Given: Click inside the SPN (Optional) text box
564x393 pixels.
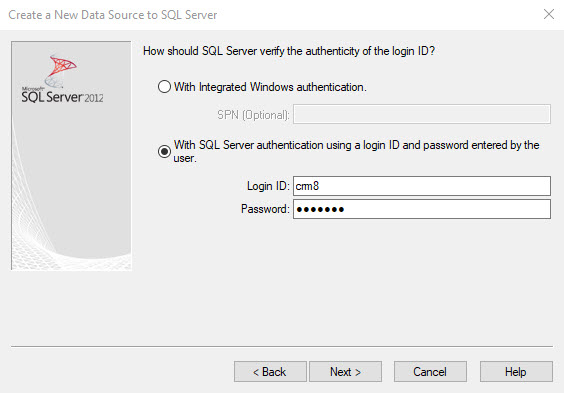Looking at the screenshot, I should (422, 114).
